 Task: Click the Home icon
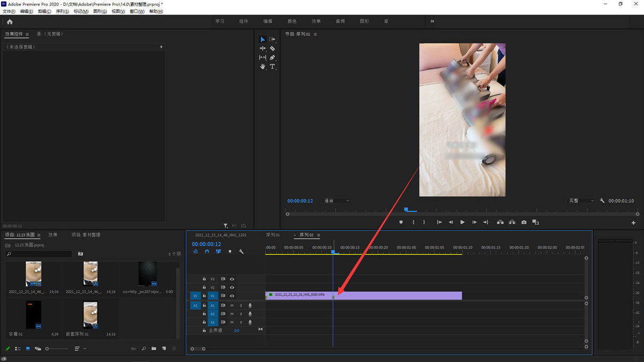[x=10, y=21]
